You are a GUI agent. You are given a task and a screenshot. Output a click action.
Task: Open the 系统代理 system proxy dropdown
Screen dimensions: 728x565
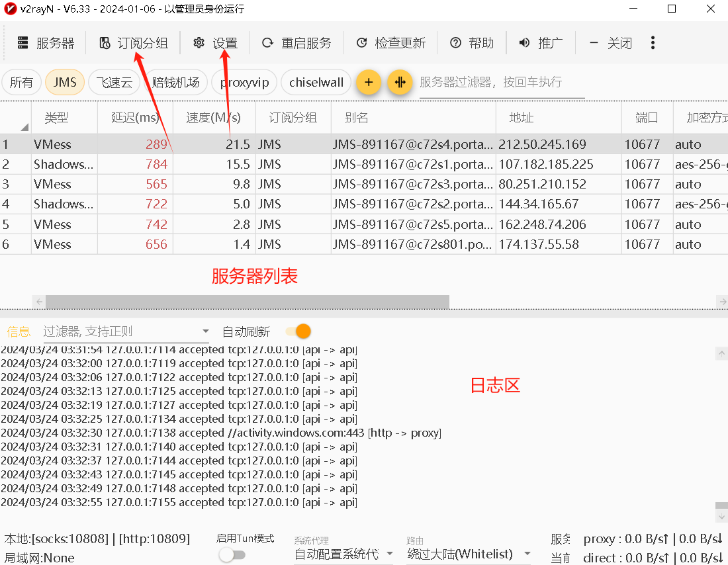tap(344, 554)
